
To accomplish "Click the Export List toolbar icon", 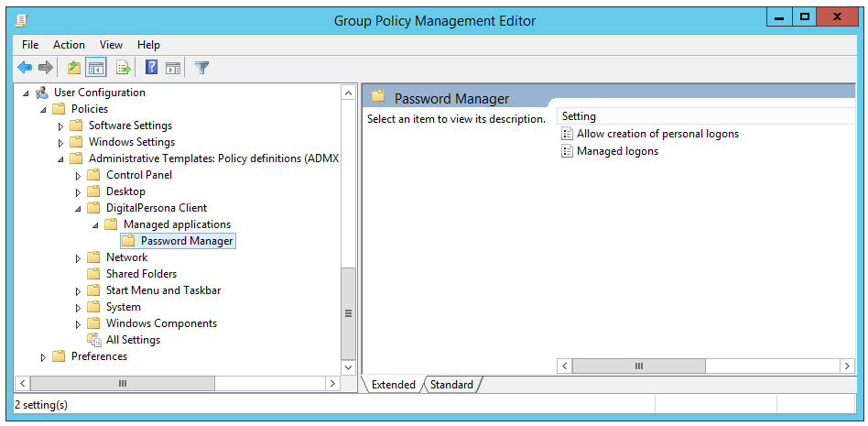I will (x=123, y=68).
